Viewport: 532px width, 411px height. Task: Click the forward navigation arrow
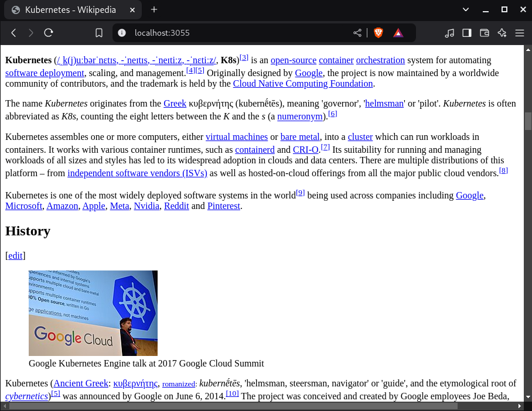tap(31, 33)
